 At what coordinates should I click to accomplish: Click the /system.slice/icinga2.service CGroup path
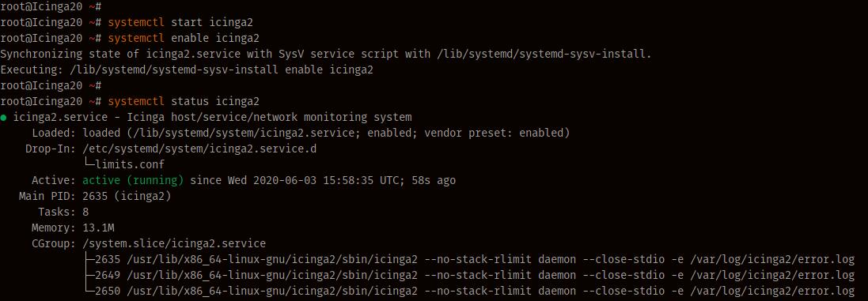(174, 243)
